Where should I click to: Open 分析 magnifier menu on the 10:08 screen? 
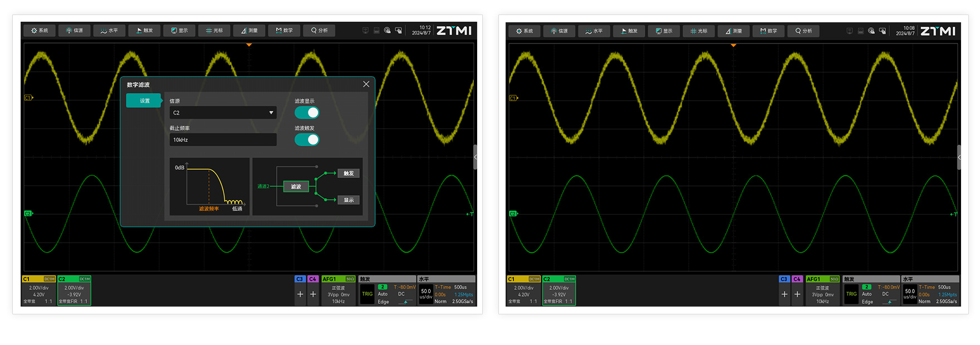pos(803,31)
